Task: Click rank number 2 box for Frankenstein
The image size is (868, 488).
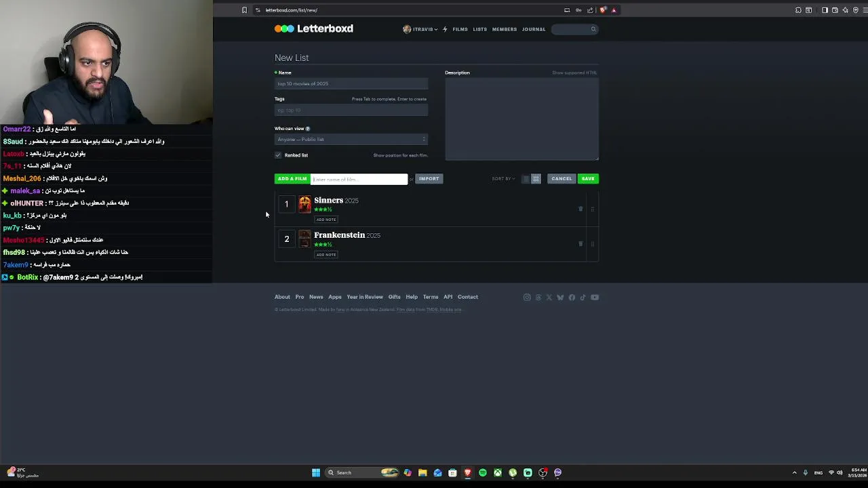Action: pyautogui.click(x=286, y=239)
